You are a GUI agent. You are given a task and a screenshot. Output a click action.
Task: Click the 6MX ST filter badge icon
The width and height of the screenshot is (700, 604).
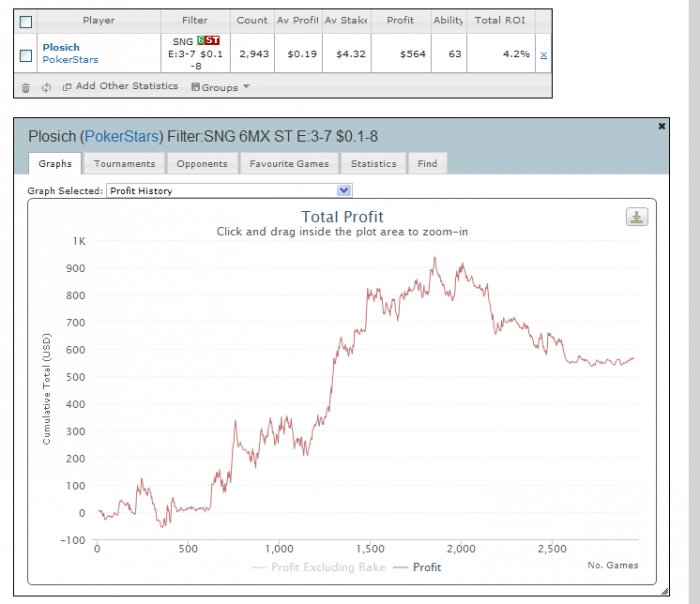coord(208,41)
